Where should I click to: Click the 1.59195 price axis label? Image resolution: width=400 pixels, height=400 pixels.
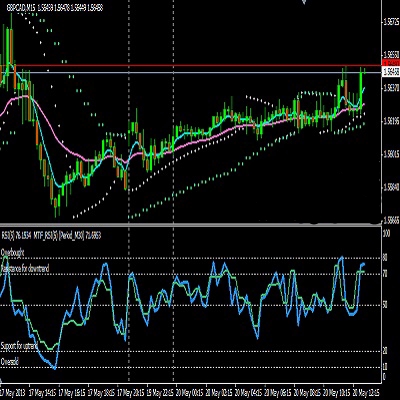pyautogui.click(x=390, y=120)
